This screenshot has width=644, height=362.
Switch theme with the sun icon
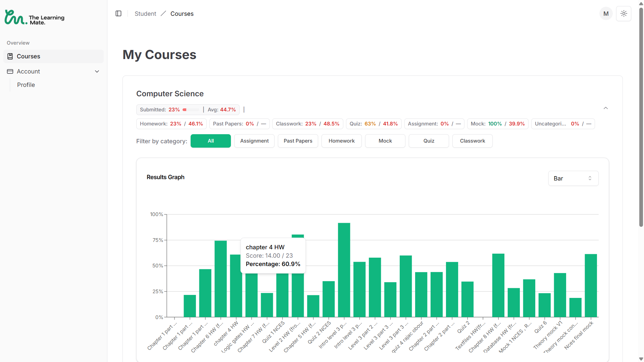pos(624,14)
